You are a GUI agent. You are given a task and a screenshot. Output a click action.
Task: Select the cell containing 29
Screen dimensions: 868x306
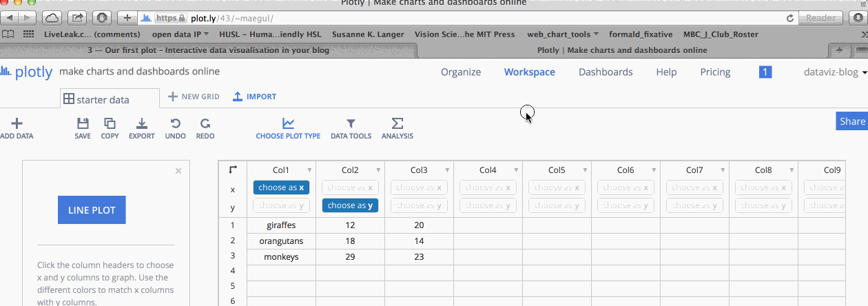[350, 256]
